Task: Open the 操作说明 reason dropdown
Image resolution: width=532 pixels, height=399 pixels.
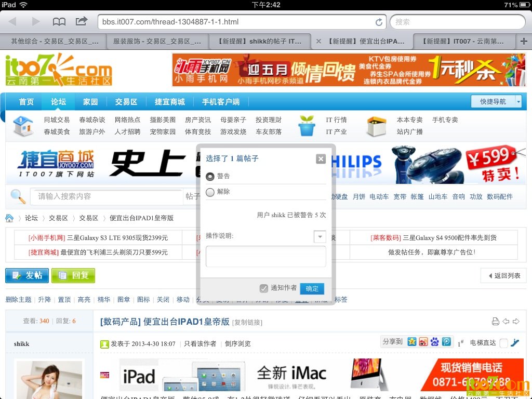Action: 320,236
